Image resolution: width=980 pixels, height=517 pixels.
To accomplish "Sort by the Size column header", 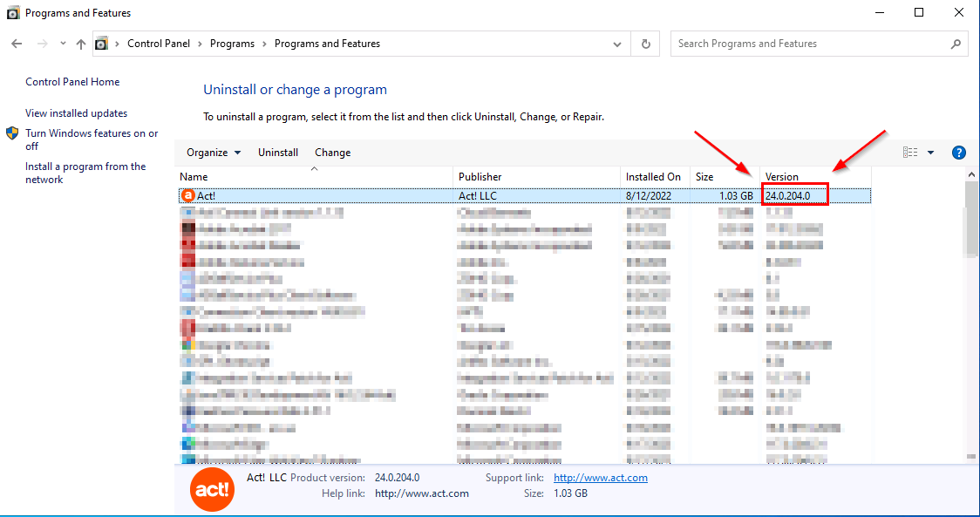I will click(725, 177).
